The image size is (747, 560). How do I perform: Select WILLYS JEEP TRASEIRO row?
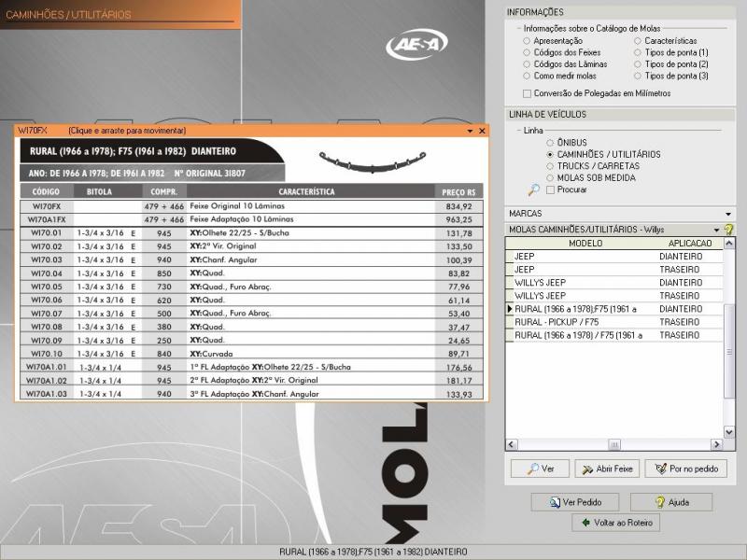[x=614, y=296]
